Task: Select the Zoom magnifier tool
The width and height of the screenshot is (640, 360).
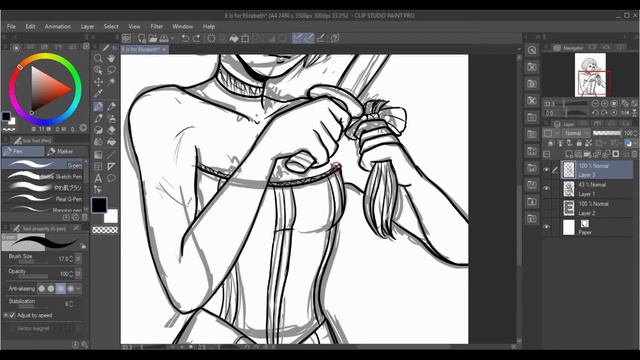Action: [98, 58]
